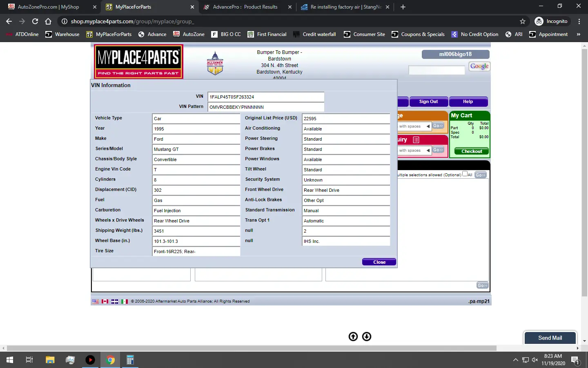Select the Canada flag icon
The image size is (588, 368).
(105, 301)
